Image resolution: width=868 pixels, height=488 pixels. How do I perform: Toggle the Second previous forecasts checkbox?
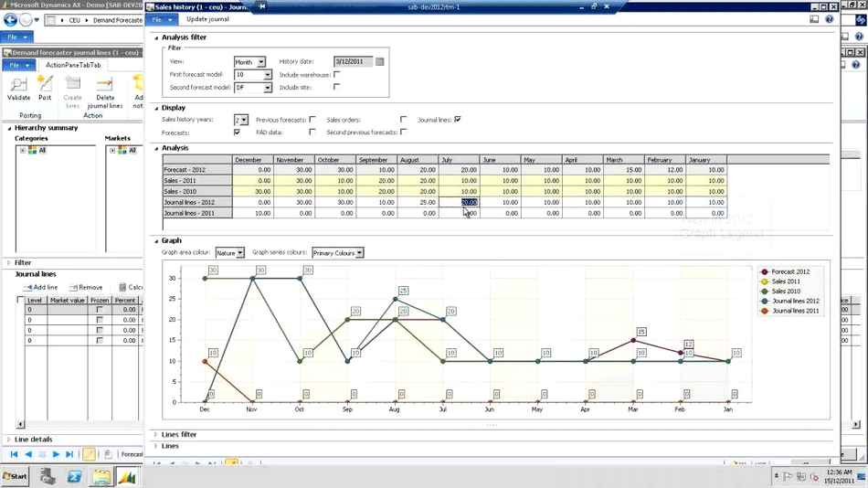click(x=404, y=132)
